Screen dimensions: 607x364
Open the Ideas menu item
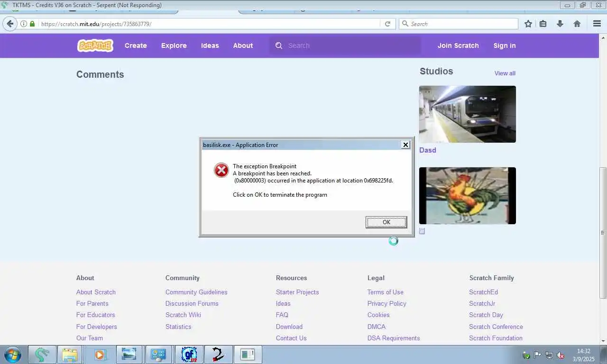point(210,45)
